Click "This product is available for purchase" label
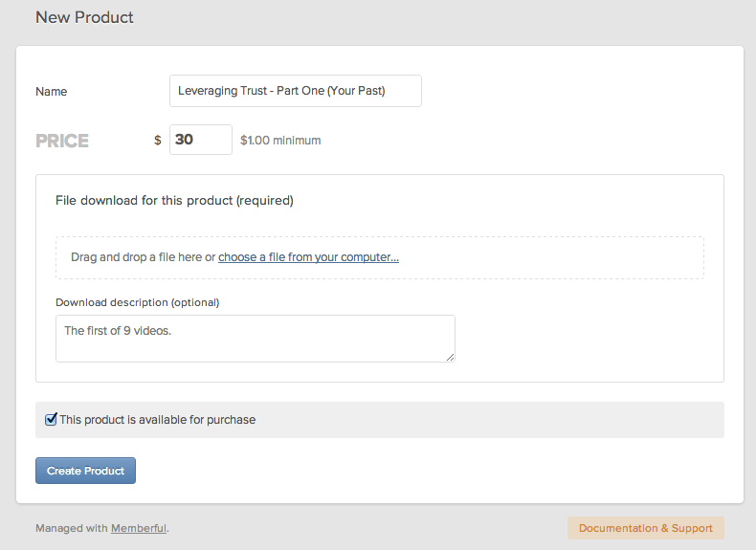The image size is (756, 550). point(157,420)
